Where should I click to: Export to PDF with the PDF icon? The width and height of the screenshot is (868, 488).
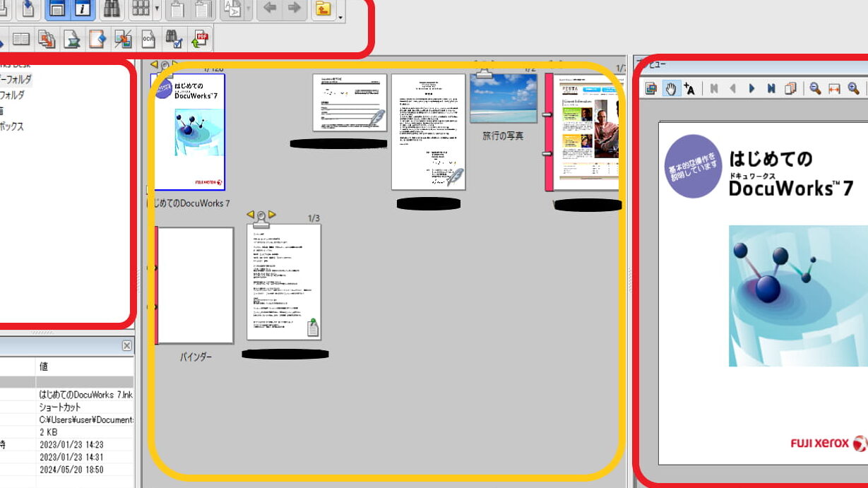[x=200, y=39]
